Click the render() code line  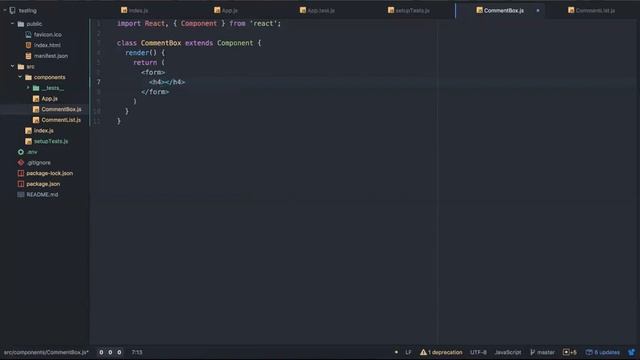[145, 53]
